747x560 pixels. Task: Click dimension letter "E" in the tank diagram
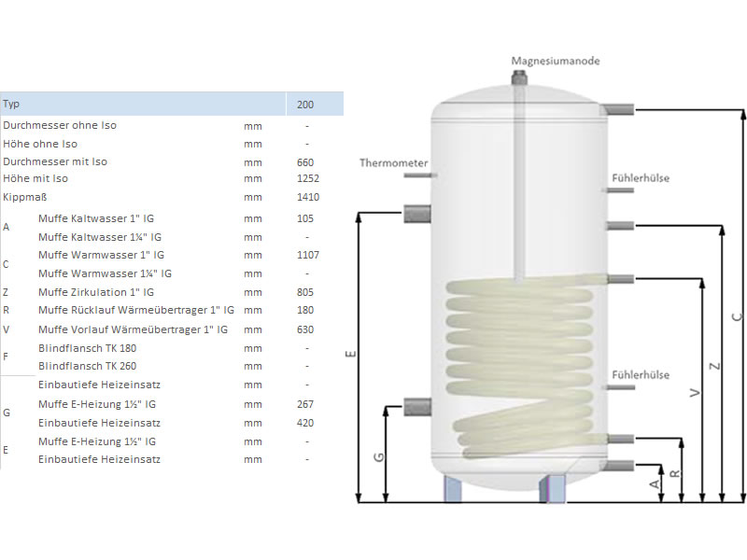click(x=351, y=354)
